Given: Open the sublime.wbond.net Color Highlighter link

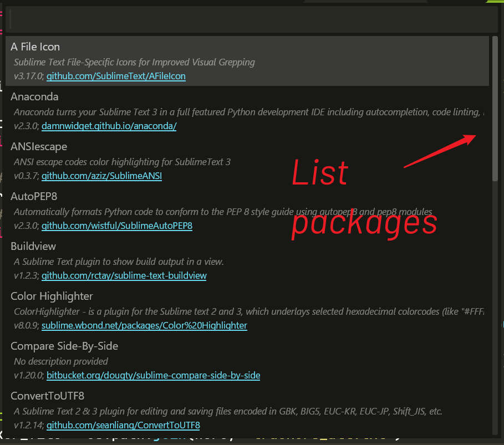Looking at the screenshot, I should (x=144, y=326).
